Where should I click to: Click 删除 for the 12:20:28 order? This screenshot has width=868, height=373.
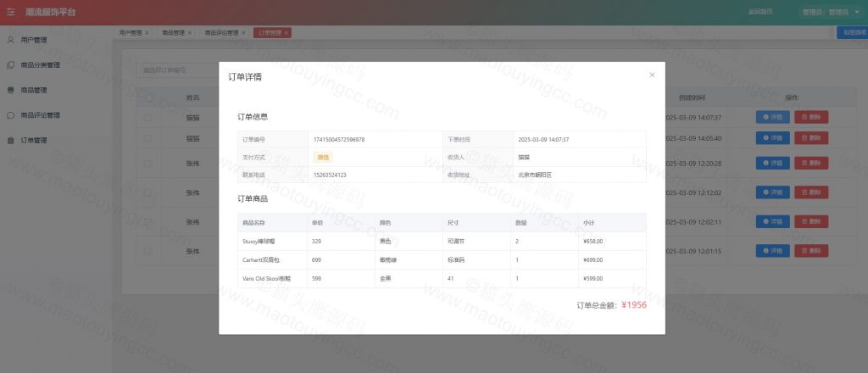tap(811, 164)
